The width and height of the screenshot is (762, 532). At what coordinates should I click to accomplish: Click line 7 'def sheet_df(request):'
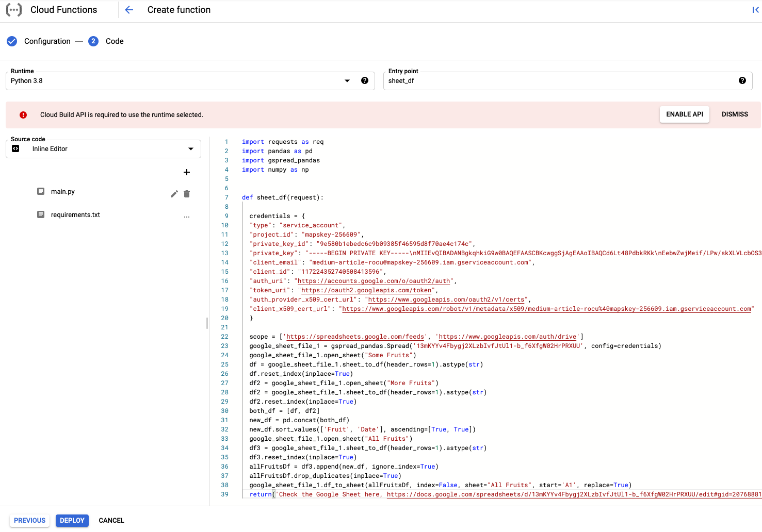[283, 197]
